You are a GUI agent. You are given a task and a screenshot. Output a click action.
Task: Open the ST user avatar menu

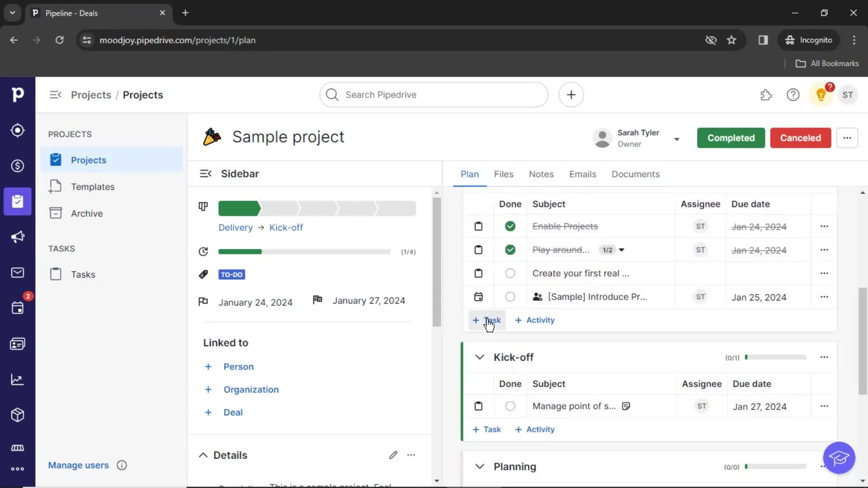pos(848,95)
